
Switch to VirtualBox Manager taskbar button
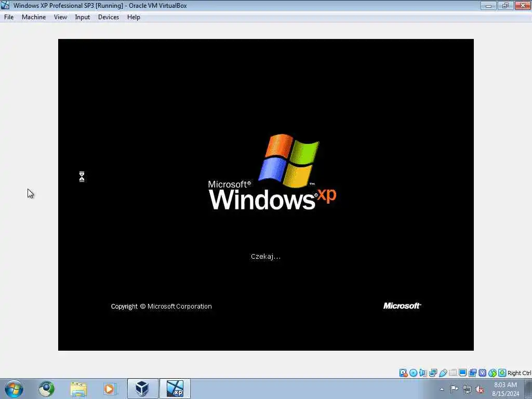coord(142,389)
